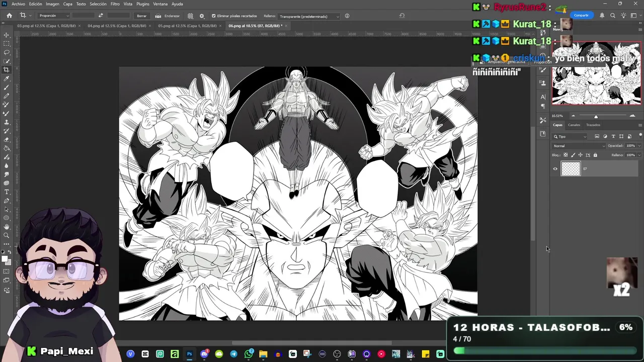Select the Quick Selection tool

click(7, 61)
